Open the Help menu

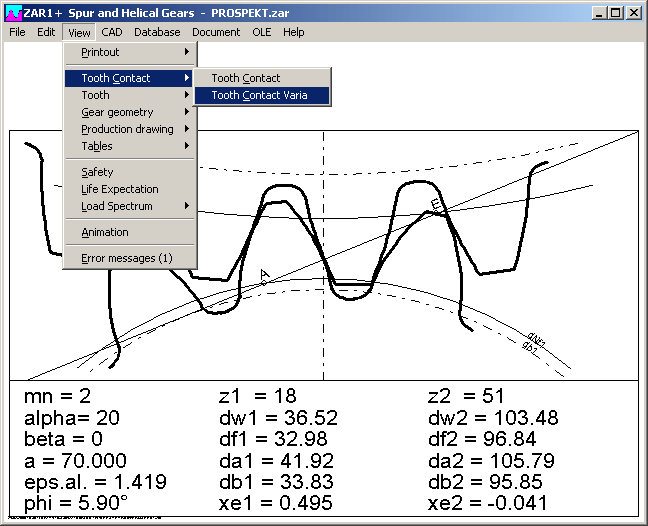point(293,32)
